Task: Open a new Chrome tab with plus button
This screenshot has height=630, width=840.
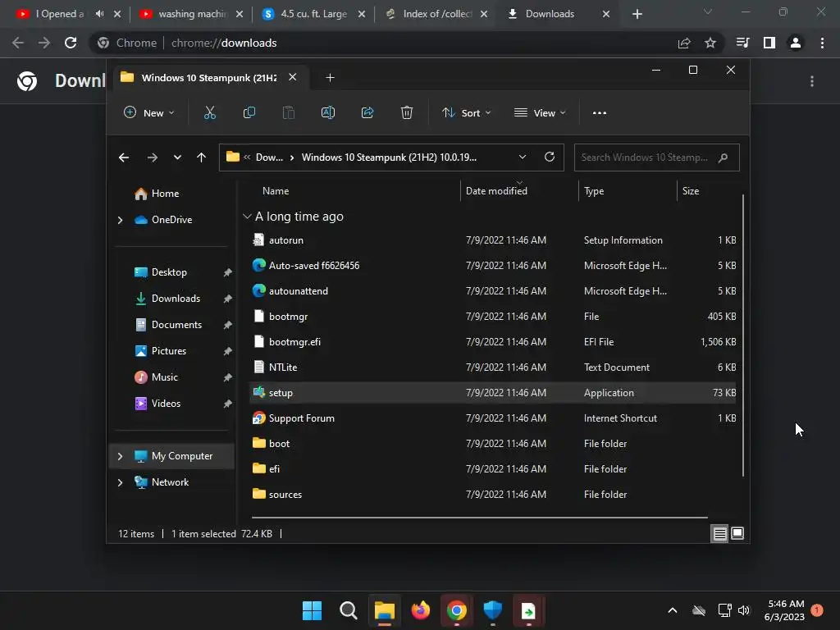Action: point(637,14)
